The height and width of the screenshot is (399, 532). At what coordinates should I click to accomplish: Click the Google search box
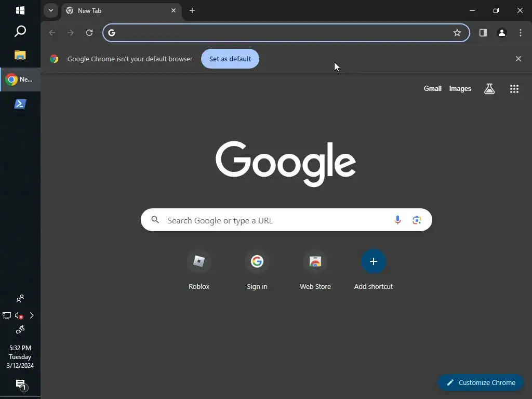(x=286, y=220)
